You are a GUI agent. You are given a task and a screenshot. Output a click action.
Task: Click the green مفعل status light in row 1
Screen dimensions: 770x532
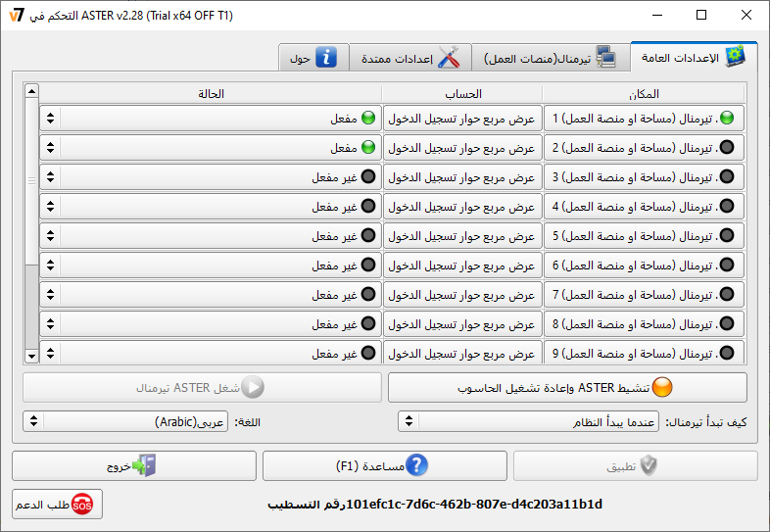coord(368,118)
